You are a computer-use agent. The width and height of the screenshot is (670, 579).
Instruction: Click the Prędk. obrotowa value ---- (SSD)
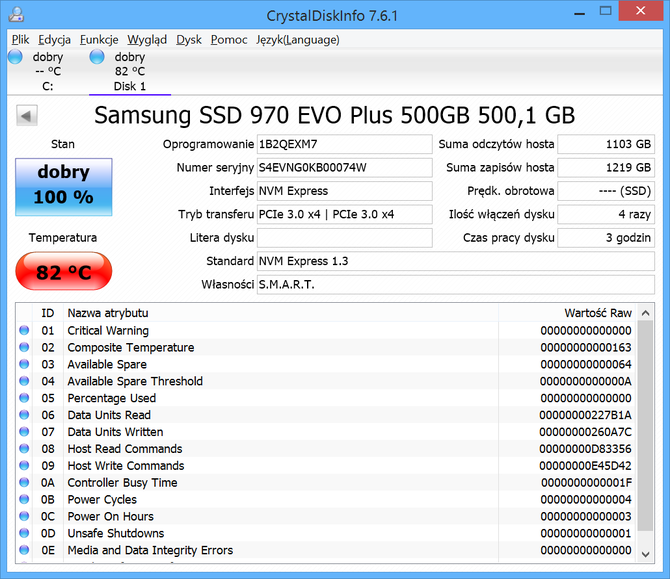pyautogui.click(x=606, y=191)
